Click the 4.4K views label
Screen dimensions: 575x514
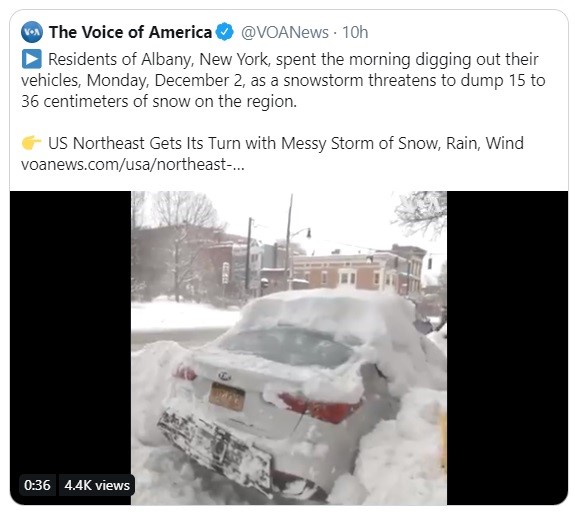click(97, 485)
